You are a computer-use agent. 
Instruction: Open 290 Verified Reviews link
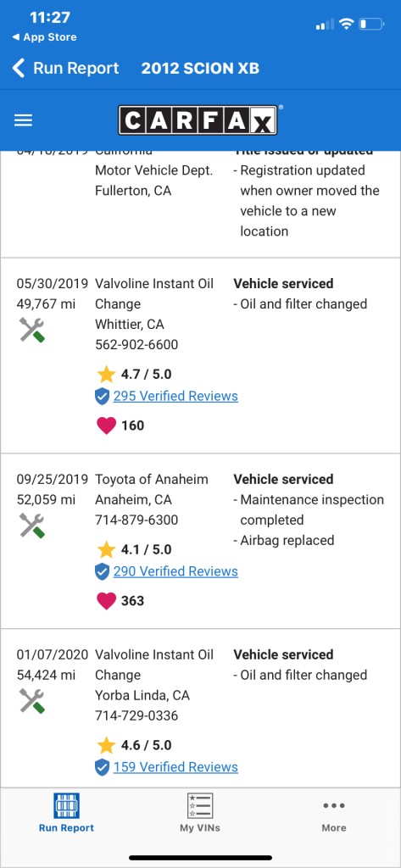175,571
